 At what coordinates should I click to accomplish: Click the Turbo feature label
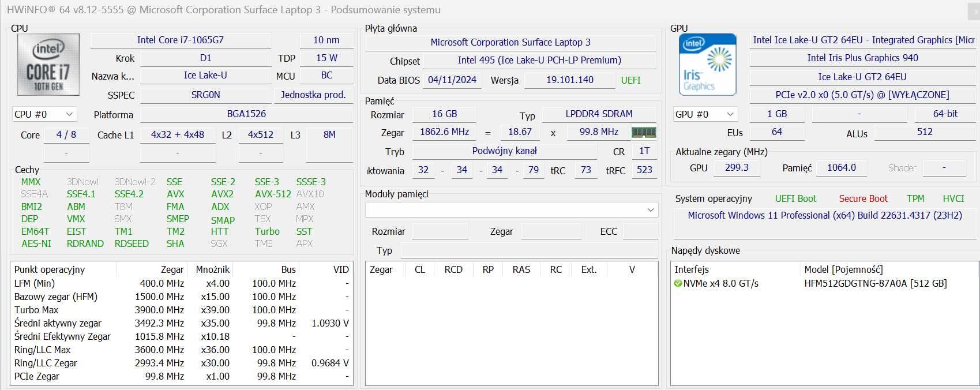point(267,231)
